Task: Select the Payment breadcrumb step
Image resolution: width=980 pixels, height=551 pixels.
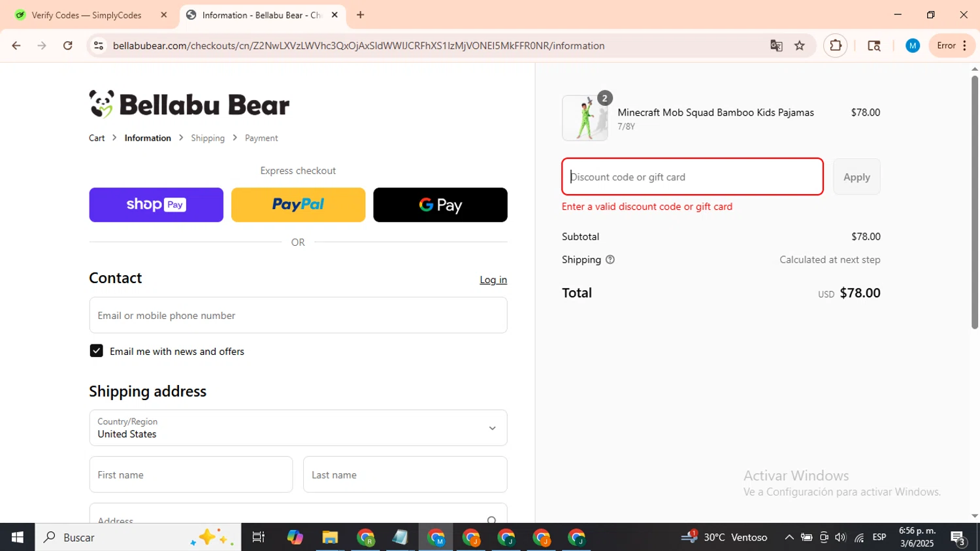Action: coord(261,138)
